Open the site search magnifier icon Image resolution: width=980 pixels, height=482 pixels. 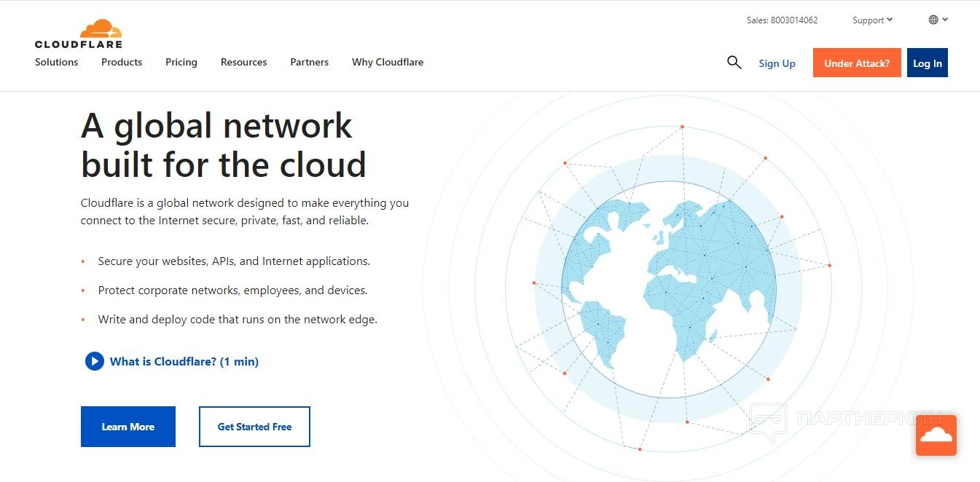(734, 63)
